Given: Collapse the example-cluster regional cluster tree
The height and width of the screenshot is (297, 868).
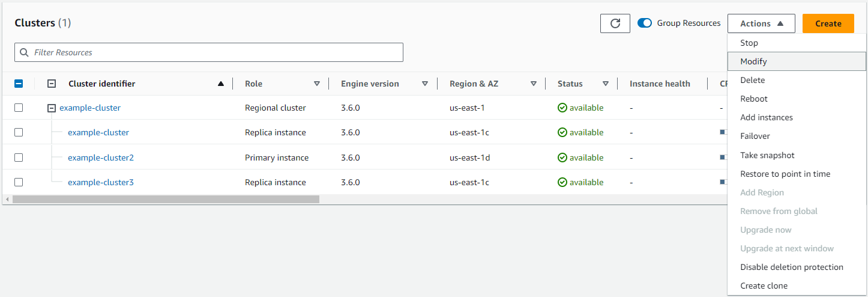Looking at the screenshot, I should (x=52, y=108).
